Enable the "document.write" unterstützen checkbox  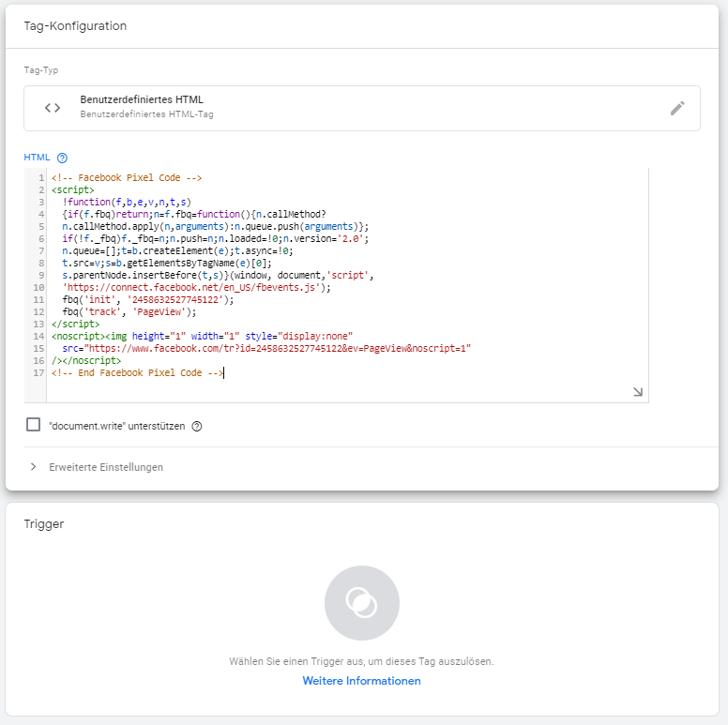[x=34, y=425]
